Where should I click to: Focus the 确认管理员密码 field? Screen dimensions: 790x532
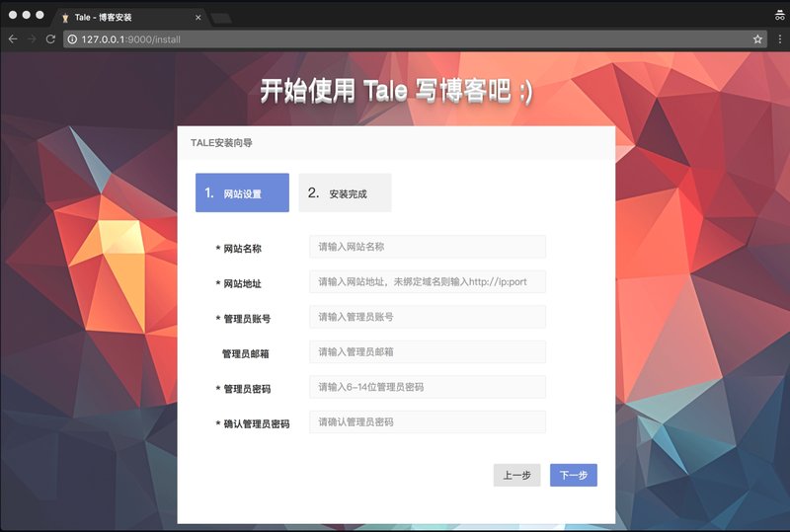pos(427,422)
